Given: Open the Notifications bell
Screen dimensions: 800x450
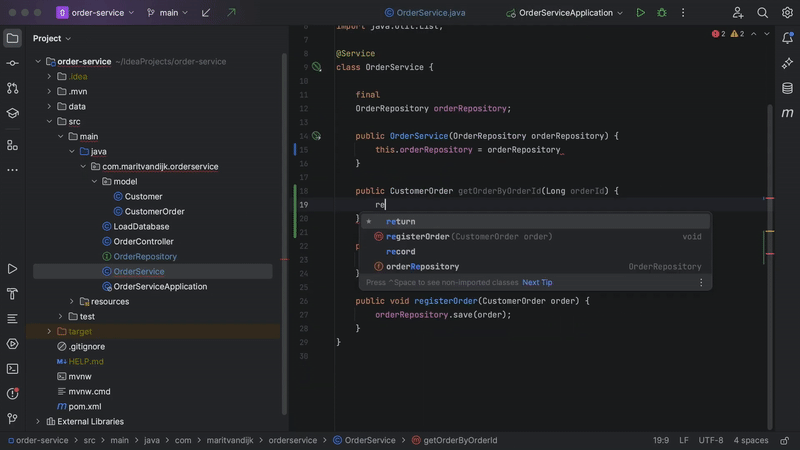Looking at the screenshot, I should [x=787, y=38].
